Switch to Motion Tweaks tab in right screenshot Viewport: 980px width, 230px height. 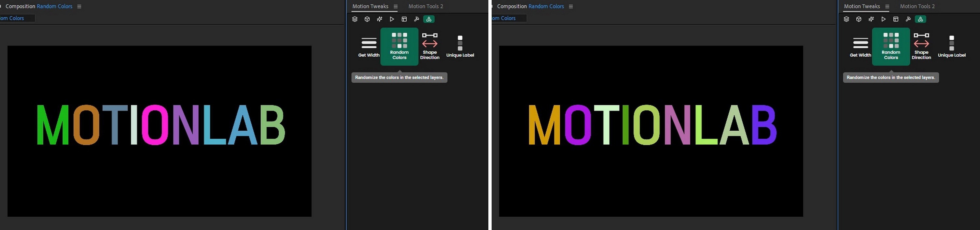[x=862, y=6]
